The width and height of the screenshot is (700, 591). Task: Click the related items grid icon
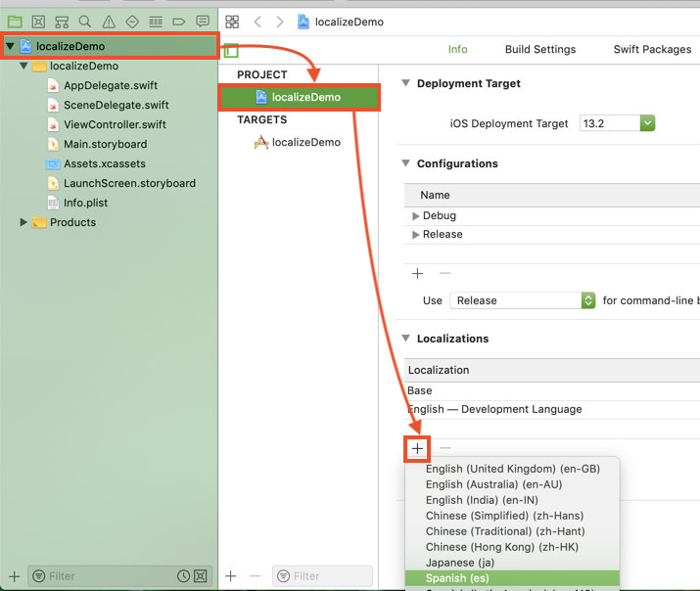232,22
